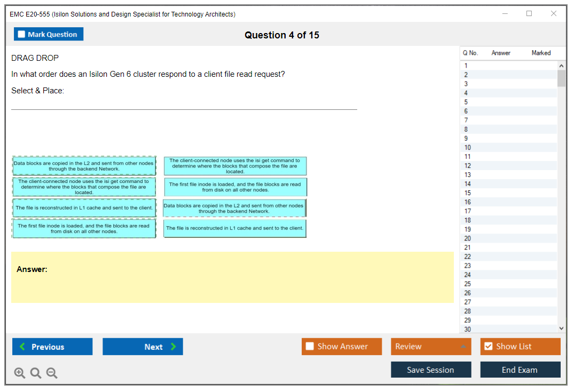Screen dimensions: 574x392
Task: Uncheck the Show List checkbox
Action: (x=488, y=347)
